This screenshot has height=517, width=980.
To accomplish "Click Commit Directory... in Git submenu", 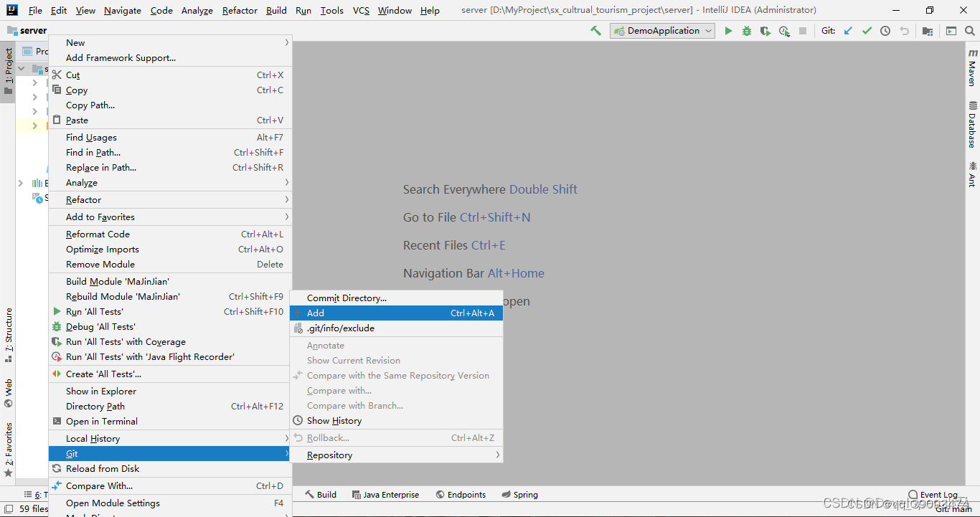I will 396,298.
